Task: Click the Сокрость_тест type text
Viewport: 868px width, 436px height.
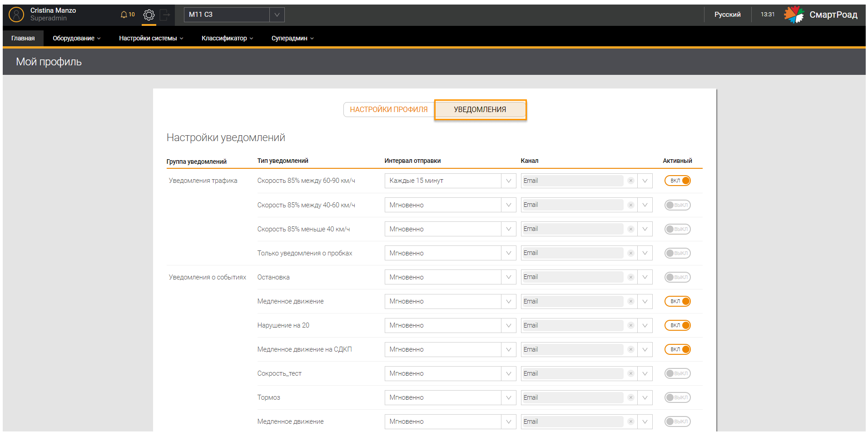Action: click(279, 373)
